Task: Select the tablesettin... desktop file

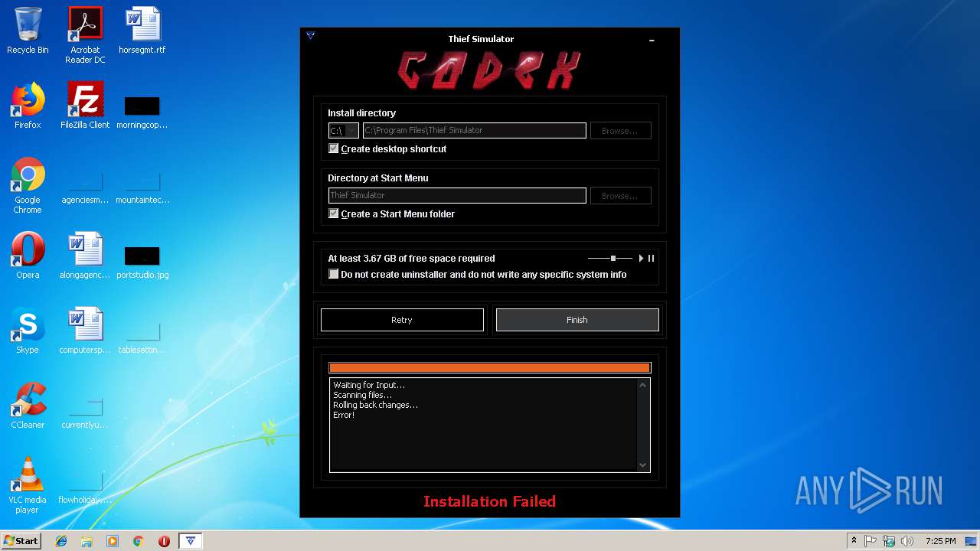Action: click(142, 337)
